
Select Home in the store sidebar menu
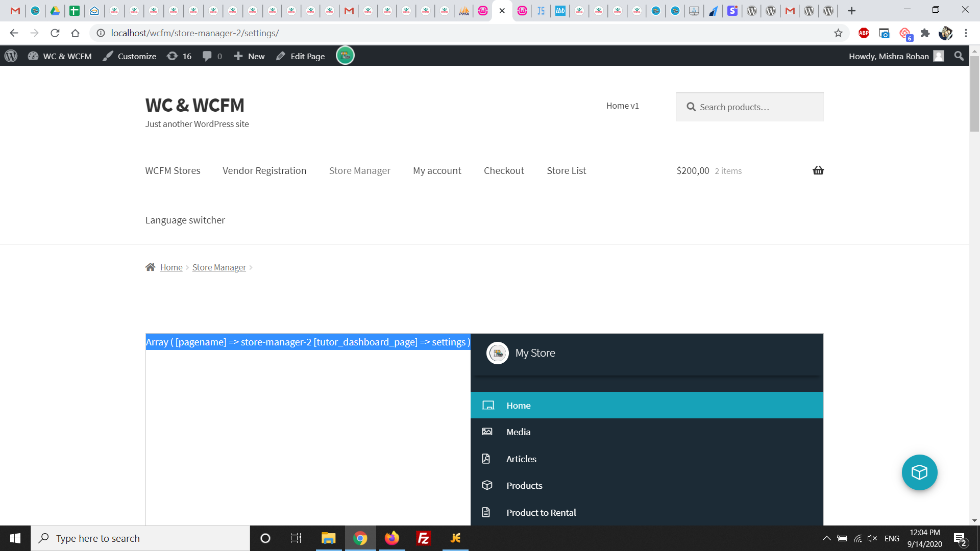pyautogui.click(x=647, y=405)
